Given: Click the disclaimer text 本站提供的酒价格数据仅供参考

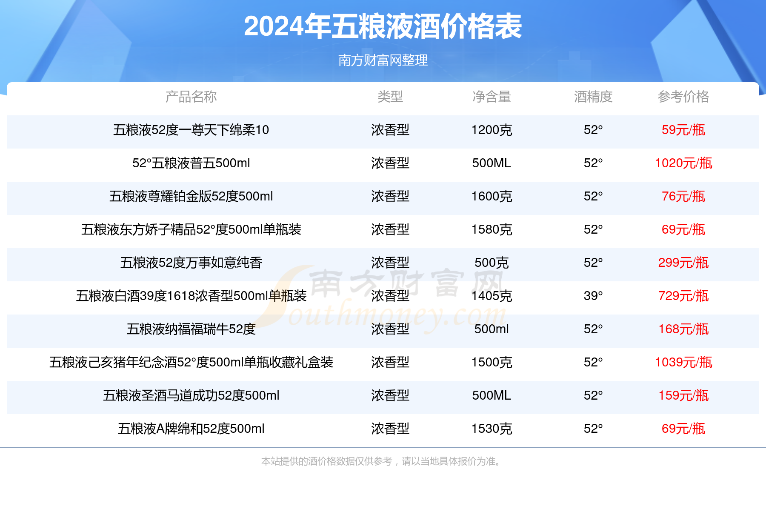Looking at the screenshot, I should [x=326, y=461].
